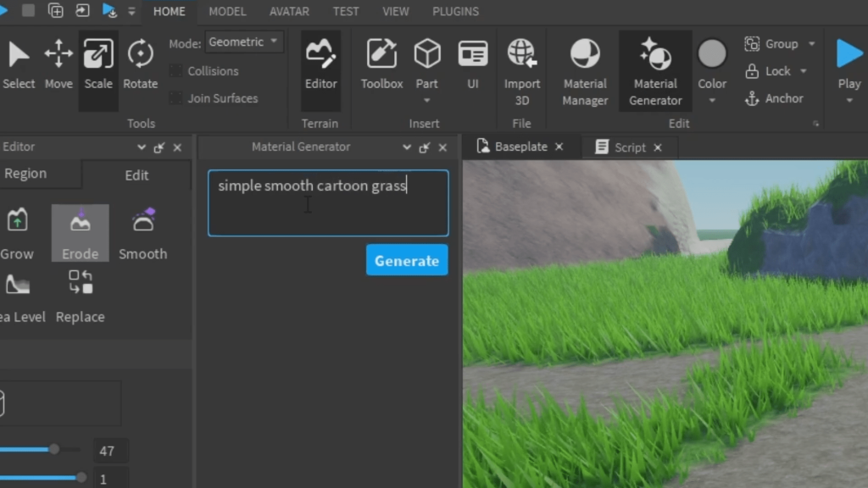Expand the Part dropdown arrow
This screenshot has height=488, width=868.
[x=427, y=101]
